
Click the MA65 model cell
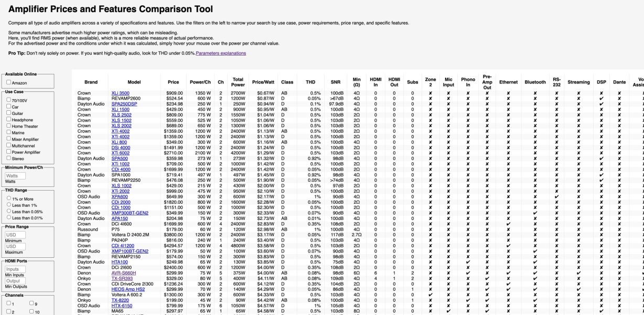tap(117, 311)
